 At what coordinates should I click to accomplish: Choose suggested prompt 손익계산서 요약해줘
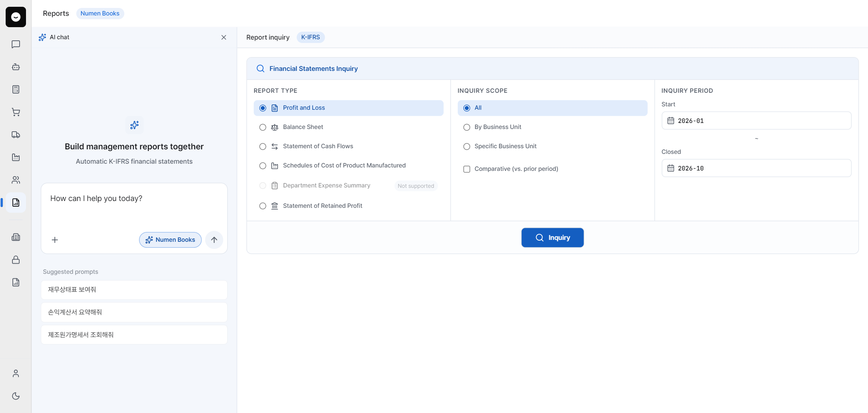tap(134, 312)
